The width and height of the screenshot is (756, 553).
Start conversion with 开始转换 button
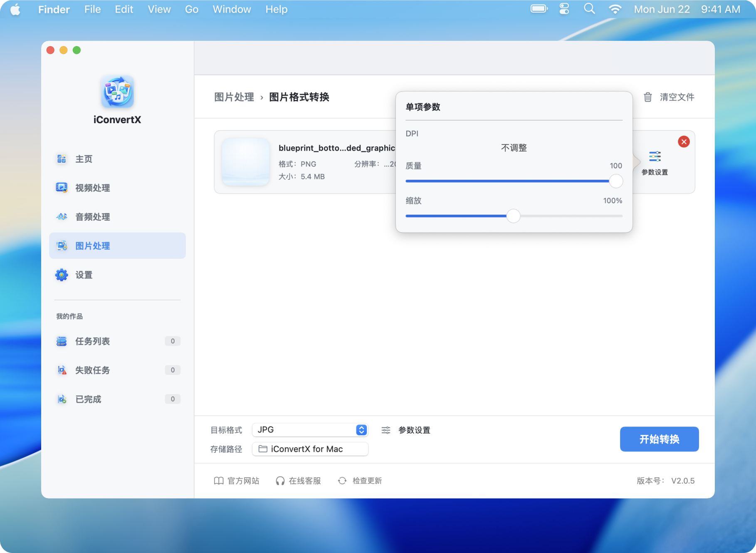pos(659,439)
